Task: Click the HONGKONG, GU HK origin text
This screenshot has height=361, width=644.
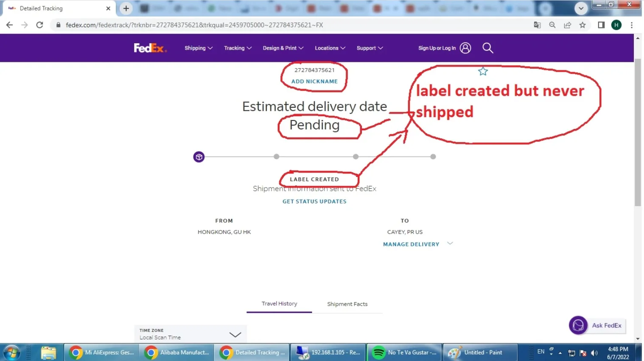Action: click(x=224, y=232)
